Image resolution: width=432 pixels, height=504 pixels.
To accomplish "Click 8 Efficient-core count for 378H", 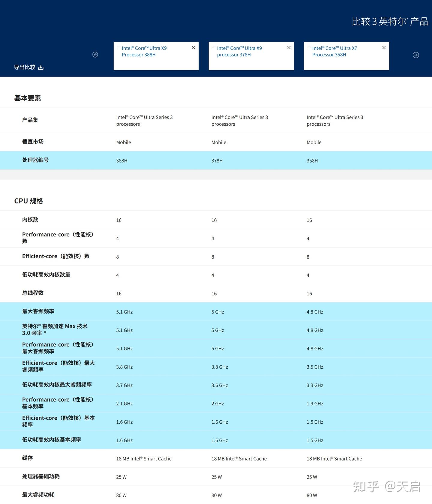I will (213, 257).
